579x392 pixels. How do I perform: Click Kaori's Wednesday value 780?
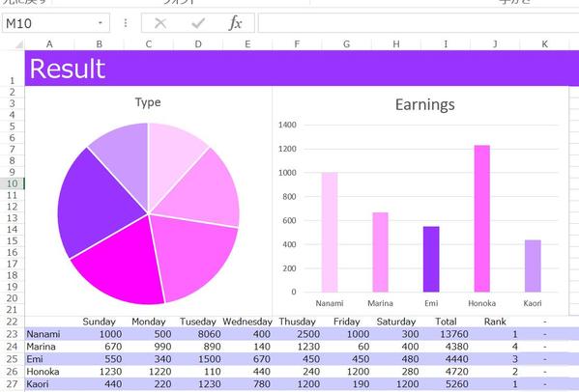pos(247,384)
